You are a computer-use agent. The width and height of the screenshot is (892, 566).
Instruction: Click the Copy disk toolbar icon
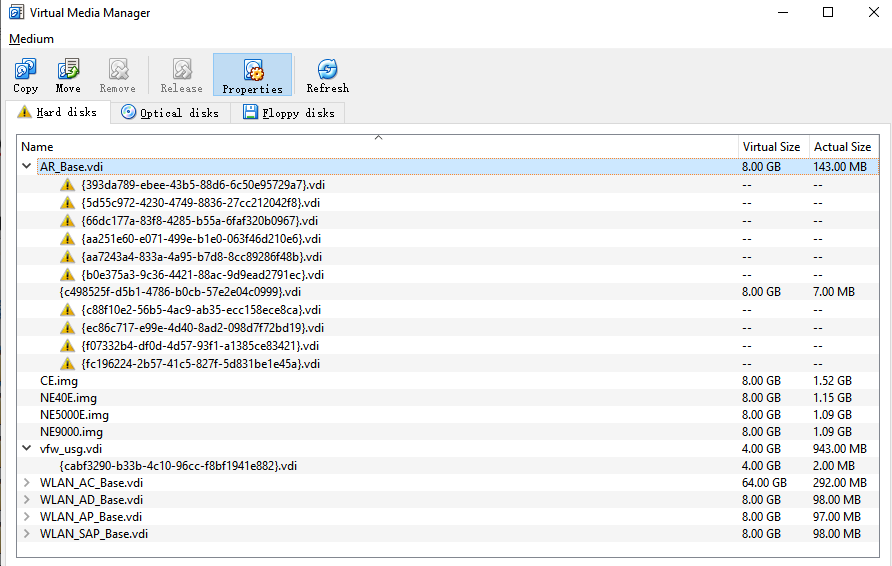[x=26, y=70]
